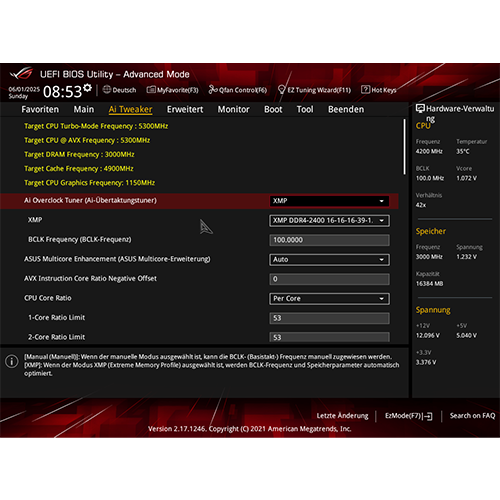Click Target CPU @ AVX Frequency text
This screenshot has width=500, height=500.
pyautogui.click(x=87, y=140)
